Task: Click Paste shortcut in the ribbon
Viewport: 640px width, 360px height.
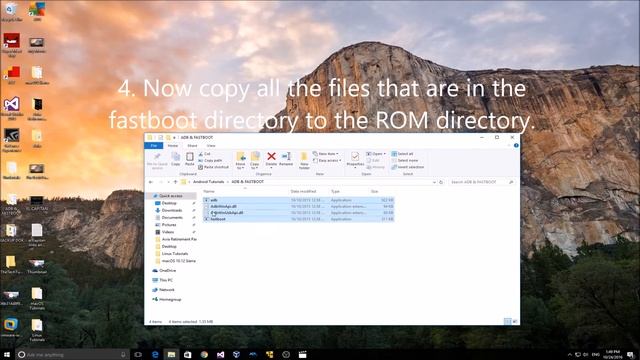Action: click(x=213, y=167)
